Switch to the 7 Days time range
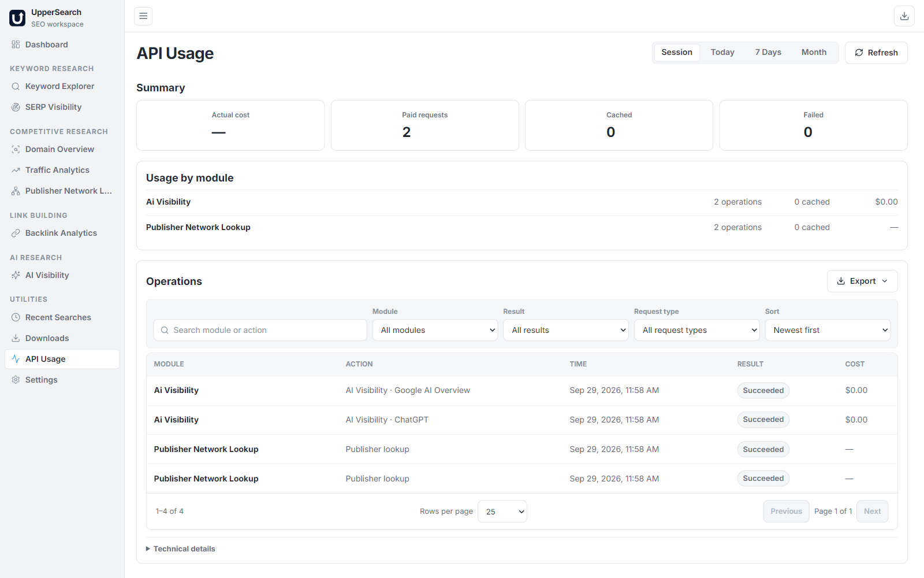 768,52
